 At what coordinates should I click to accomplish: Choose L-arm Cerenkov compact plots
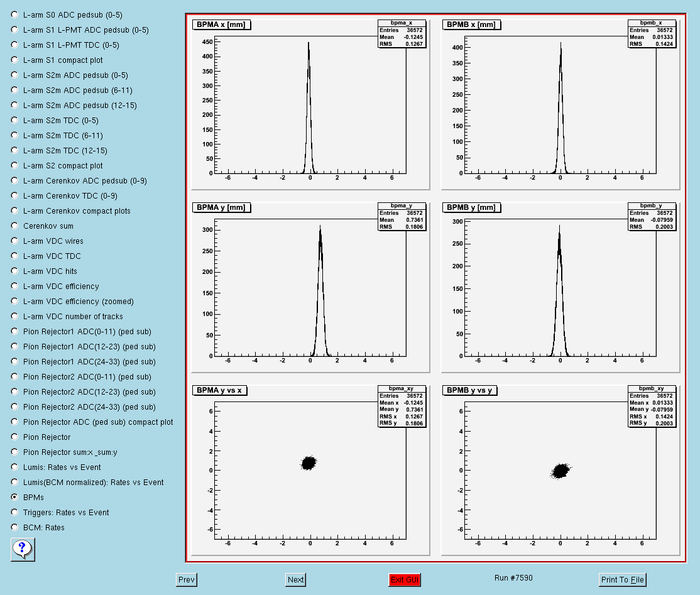14,210
